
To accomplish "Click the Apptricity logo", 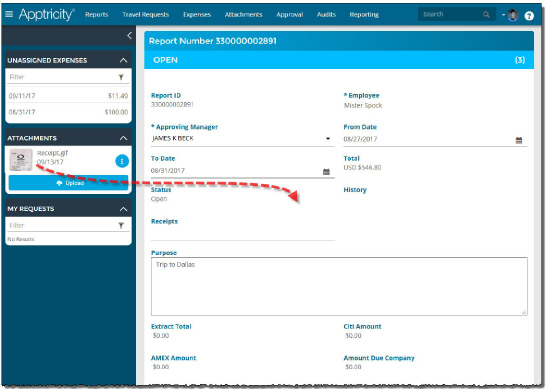I will point(46,15).
